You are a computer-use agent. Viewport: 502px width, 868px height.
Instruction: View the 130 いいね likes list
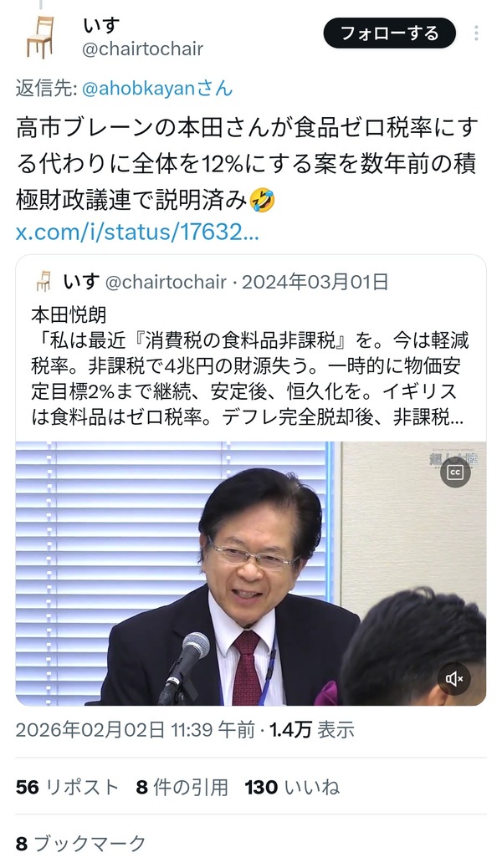(292, 787)
